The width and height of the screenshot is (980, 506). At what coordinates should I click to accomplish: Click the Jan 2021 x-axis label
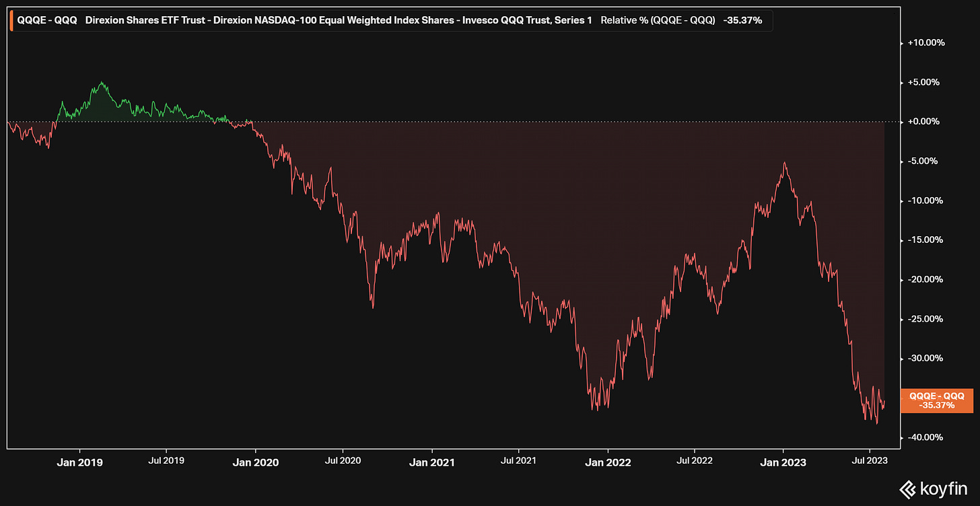point(432,462)
